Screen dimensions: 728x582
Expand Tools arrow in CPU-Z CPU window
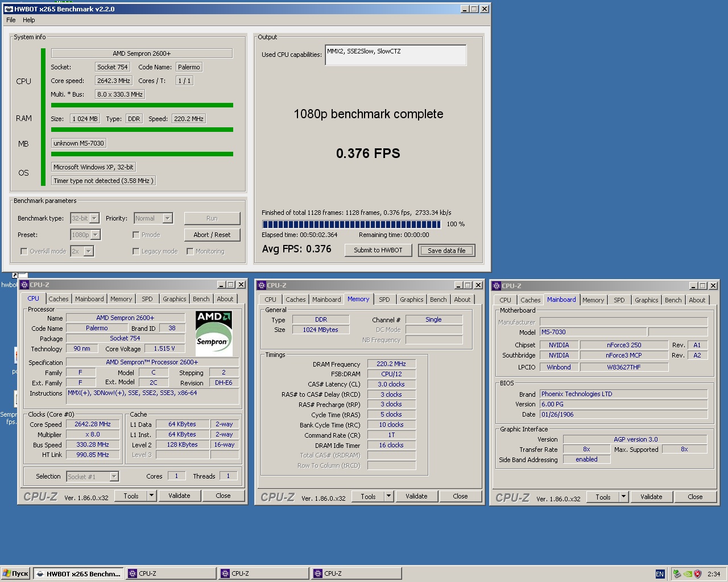151,496
